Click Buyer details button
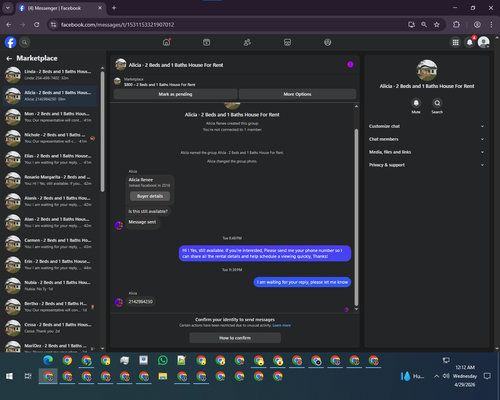 pyautogui.click(x=150, y=196)
